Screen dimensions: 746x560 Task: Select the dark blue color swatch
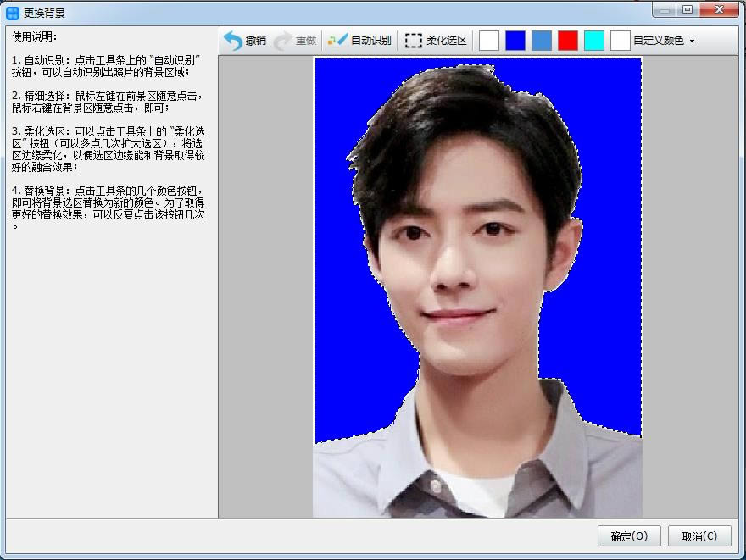click(x=515, y=41)
